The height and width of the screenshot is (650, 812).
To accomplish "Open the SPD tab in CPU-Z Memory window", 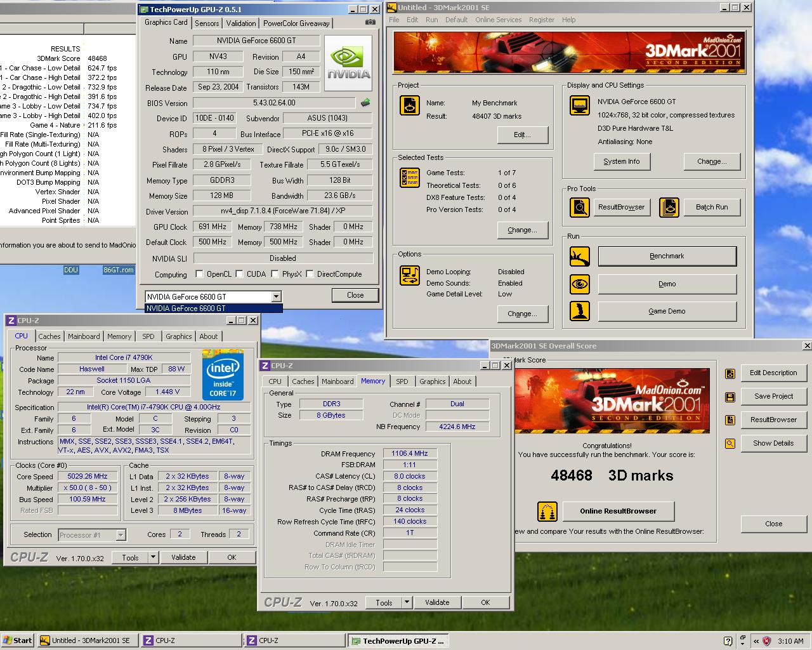I will tap(402, 381).
